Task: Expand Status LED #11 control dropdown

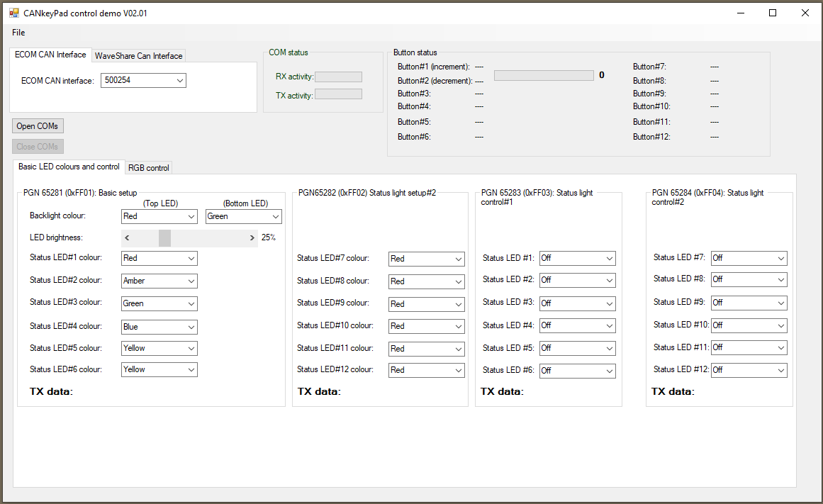Action: click(x=749, y=347)
